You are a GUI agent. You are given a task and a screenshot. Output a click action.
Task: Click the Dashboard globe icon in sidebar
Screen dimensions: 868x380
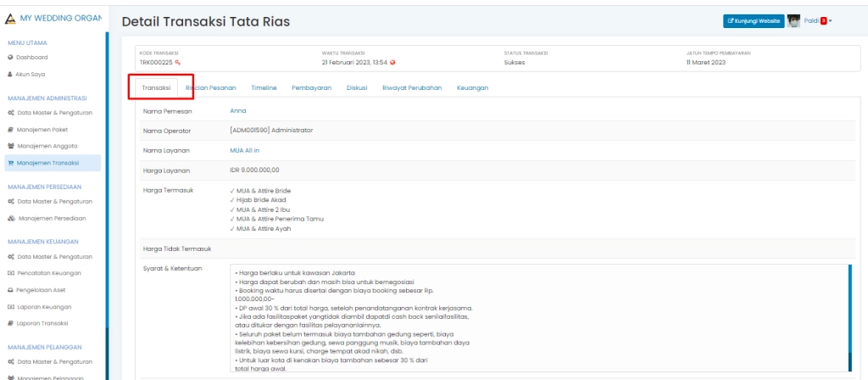[10, 57]
